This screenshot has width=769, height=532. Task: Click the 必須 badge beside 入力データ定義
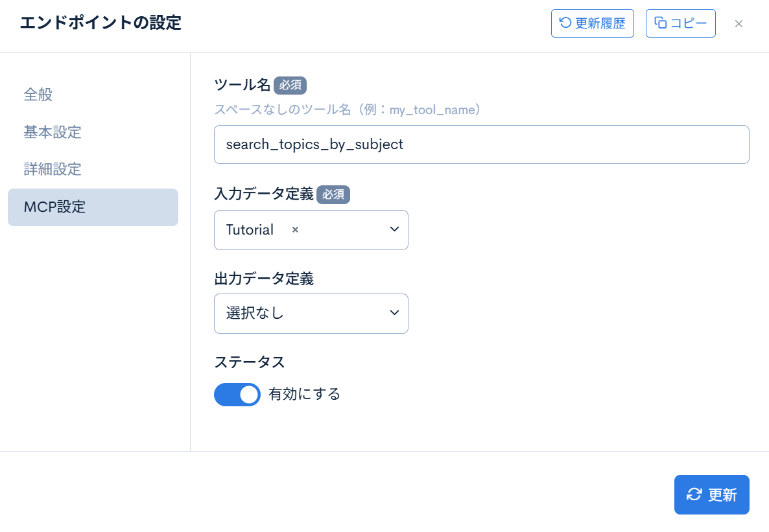coord(333,194)
